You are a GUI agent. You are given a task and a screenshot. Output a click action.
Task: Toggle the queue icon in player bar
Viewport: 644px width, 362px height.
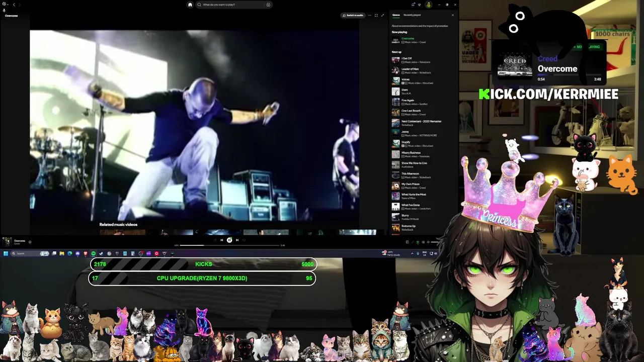[x=418, y=242]
